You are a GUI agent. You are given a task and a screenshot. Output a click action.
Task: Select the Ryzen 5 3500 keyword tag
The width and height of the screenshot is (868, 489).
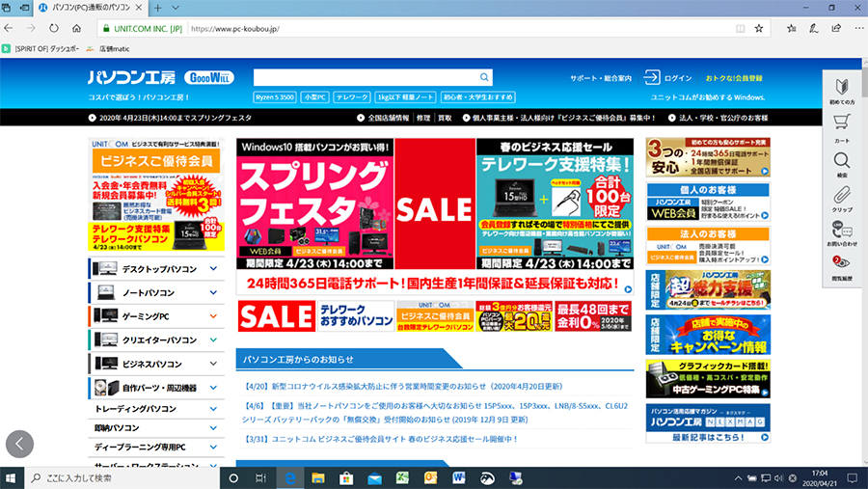click(x=275, y=96)
